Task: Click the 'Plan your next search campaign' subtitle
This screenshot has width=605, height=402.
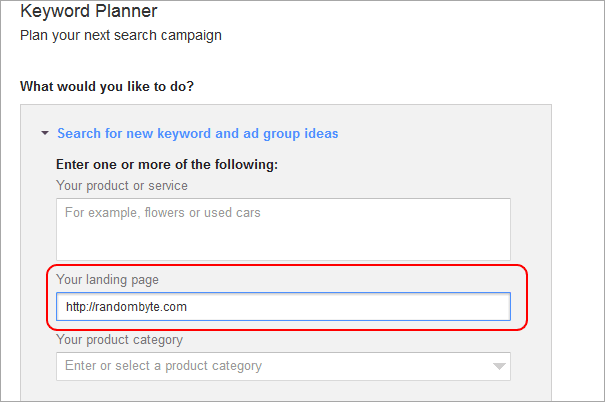Action: pos(121,35)
